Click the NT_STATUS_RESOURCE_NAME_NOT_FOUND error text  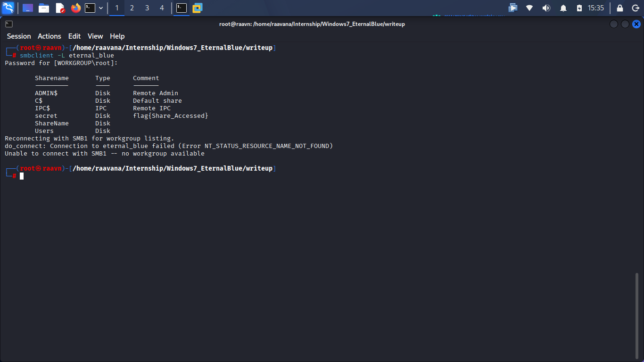coord(267,146)
